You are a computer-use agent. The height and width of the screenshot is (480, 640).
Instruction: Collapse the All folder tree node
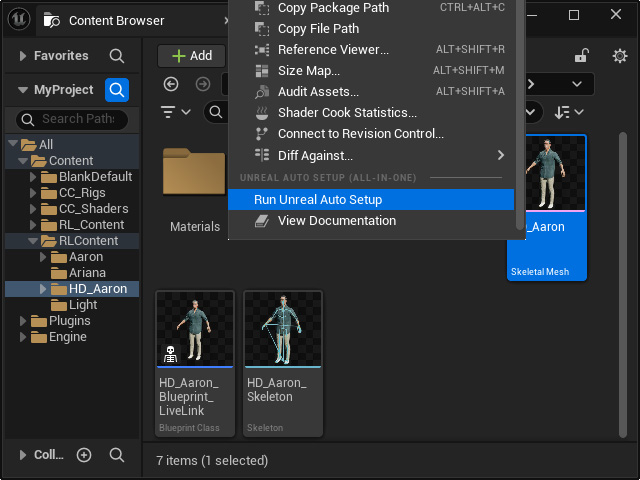point(13,143)
